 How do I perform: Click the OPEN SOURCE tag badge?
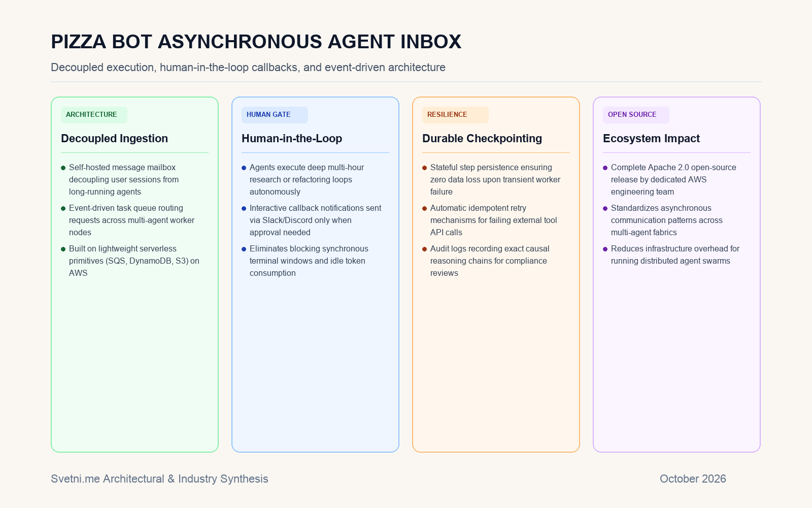click(x=636, y=115)
